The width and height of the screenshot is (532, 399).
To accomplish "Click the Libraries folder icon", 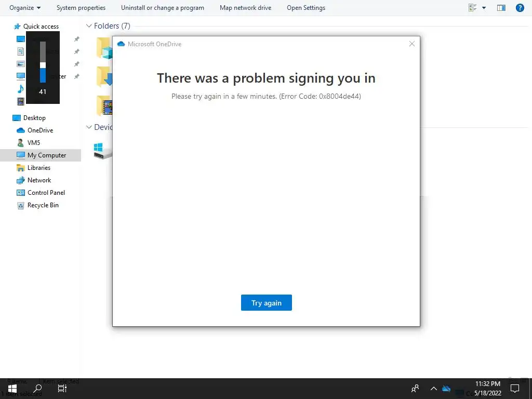I will 21,168.
